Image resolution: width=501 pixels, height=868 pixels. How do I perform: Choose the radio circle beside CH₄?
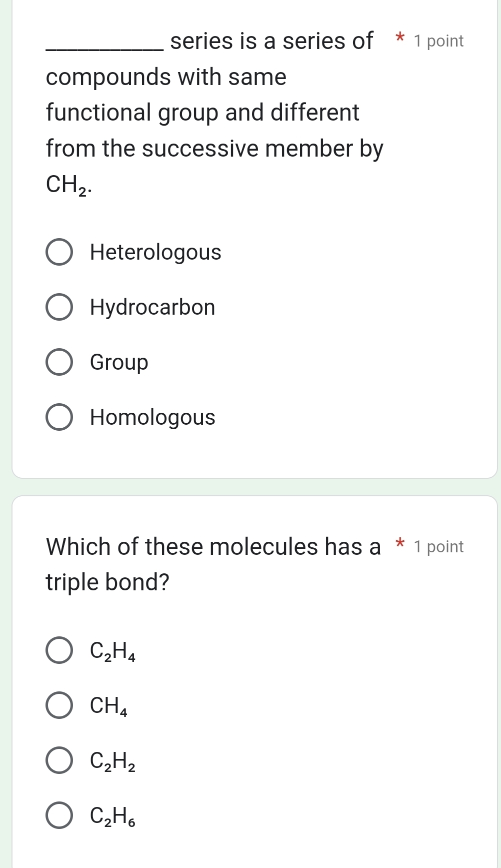pos(59,705)
